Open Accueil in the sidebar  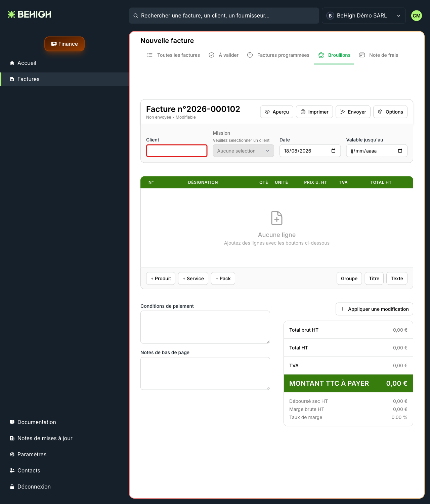click(64, 63)
